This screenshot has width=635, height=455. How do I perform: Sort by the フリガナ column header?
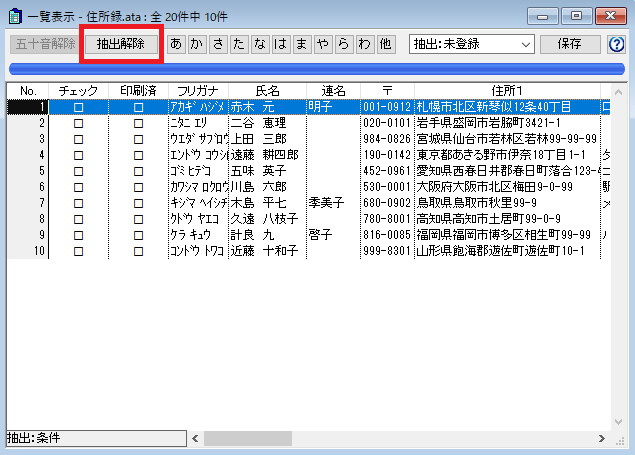pos(198,91)
